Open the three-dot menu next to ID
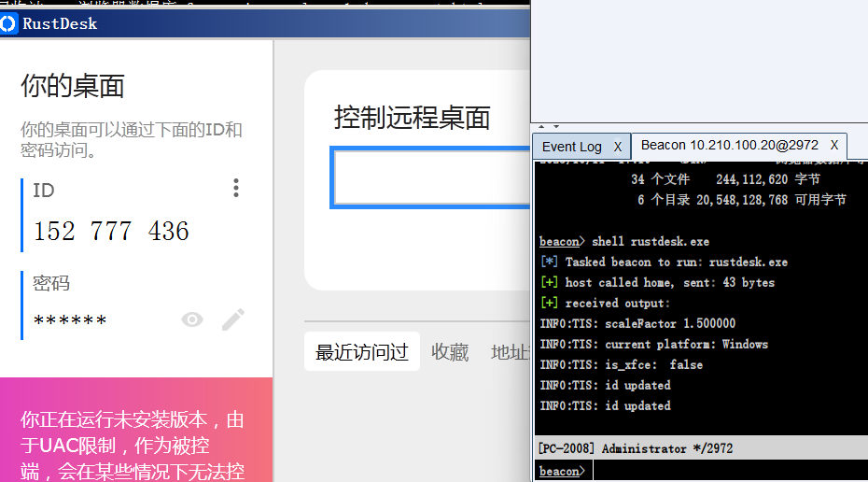 coord(236,188)
